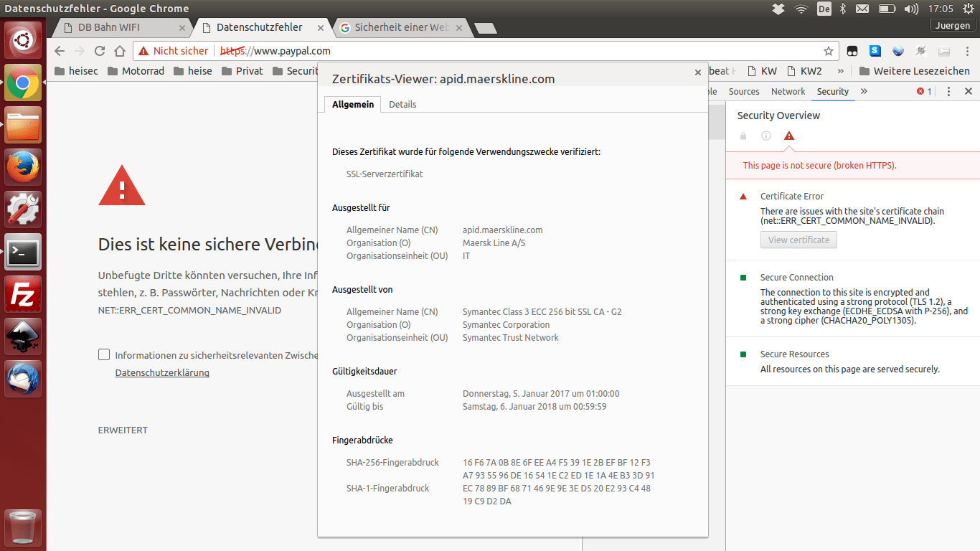This screenshot has width=980, height=551.
Task: Open a new Chrome tab
Action: (x=486, y=29)
